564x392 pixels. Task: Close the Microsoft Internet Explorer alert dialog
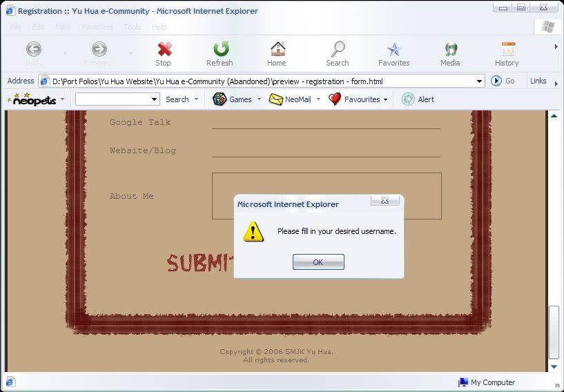[x=385, y=200]
